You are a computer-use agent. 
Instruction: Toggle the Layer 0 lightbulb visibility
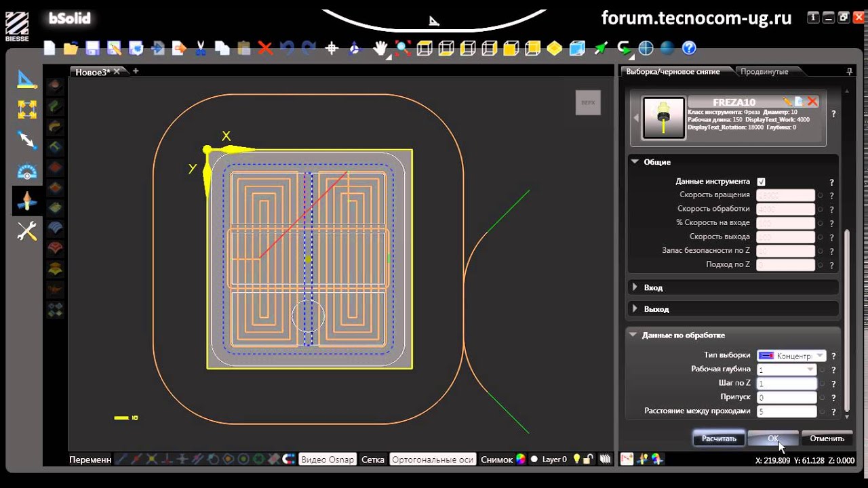[576, 459]
